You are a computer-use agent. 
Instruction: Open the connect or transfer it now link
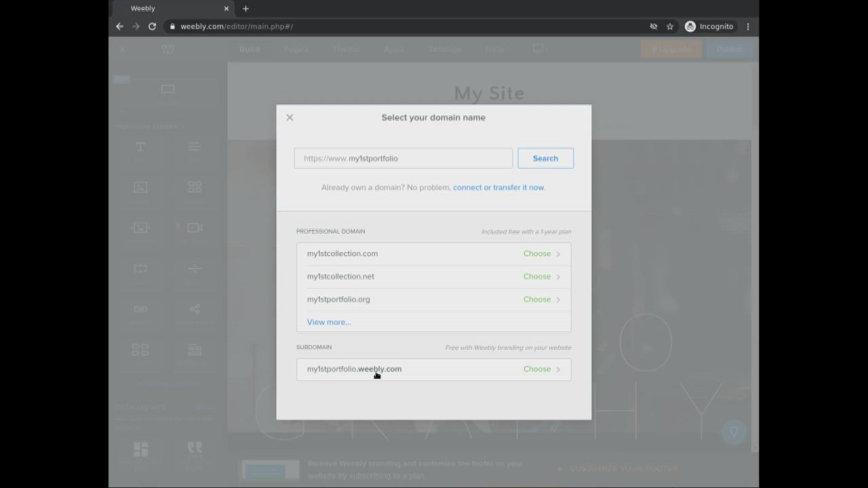(498, 187)
